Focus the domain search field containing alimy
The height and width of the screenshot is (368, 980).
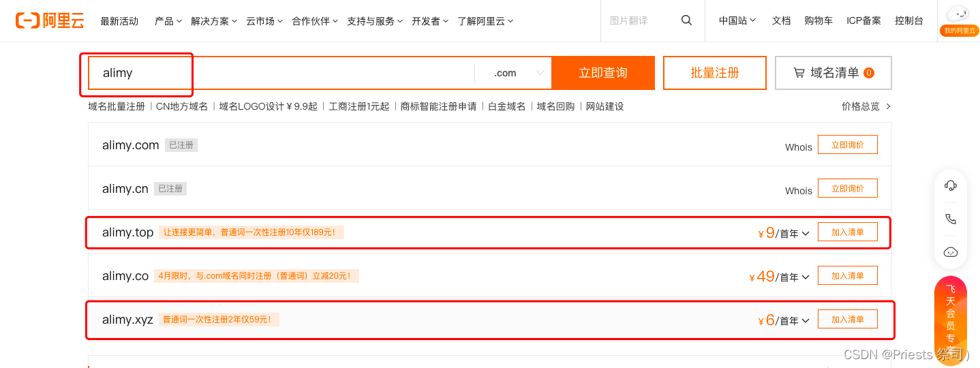point(281,73)
